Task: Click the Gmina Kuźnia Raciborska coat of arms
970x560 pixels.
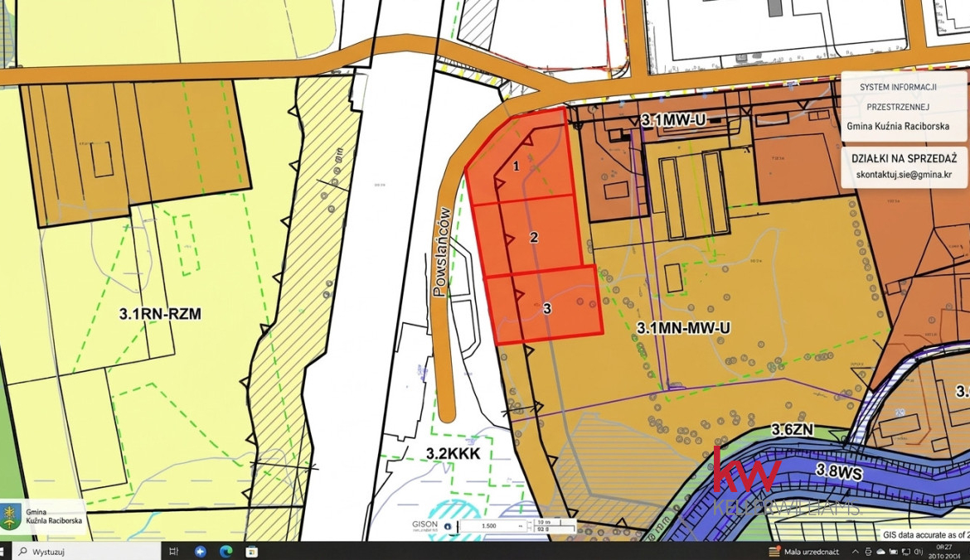Action: tap(11, 518)
